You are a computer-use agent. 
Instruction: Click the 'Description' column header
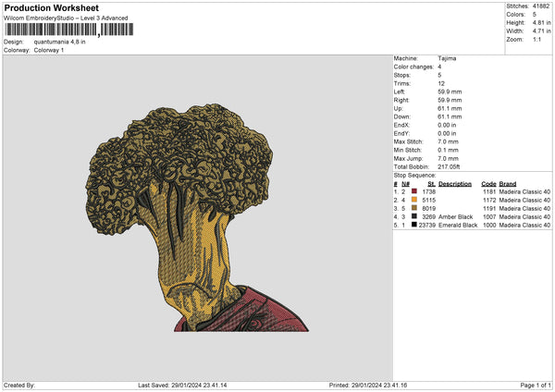tap(455, 184)
